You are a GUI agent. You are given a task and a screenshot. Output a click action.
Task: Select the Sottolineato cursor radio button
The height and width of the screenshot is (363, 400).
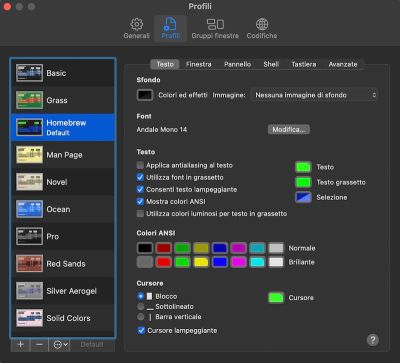(141, 306)
